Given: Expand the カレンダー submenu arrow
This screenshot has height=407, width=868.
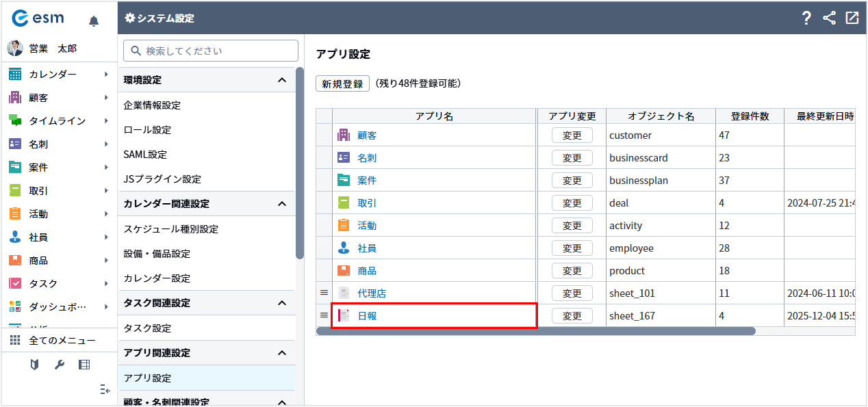Looking at the screenshot, I should click(106, 74).
